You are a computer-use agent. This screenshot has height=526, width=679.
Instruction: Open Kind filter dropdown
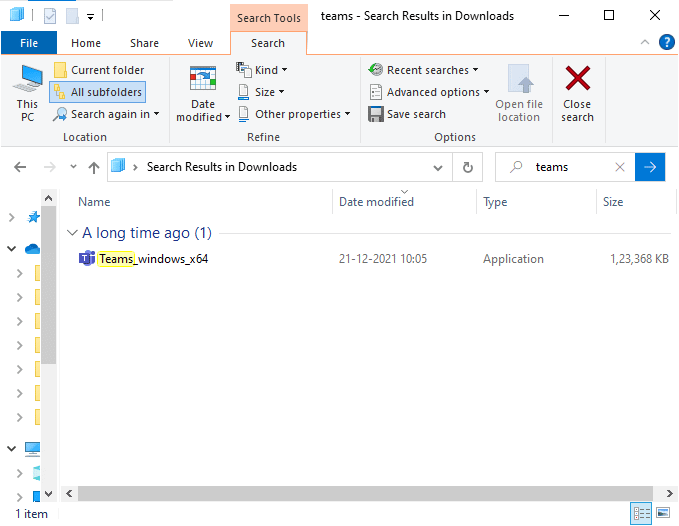(262, 70)
